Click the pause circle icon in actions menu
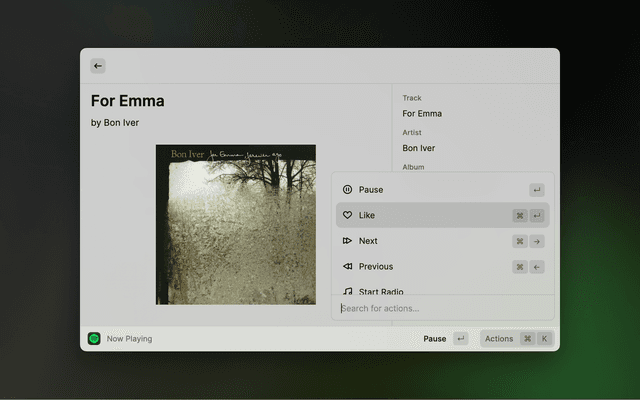 [347, 190]
